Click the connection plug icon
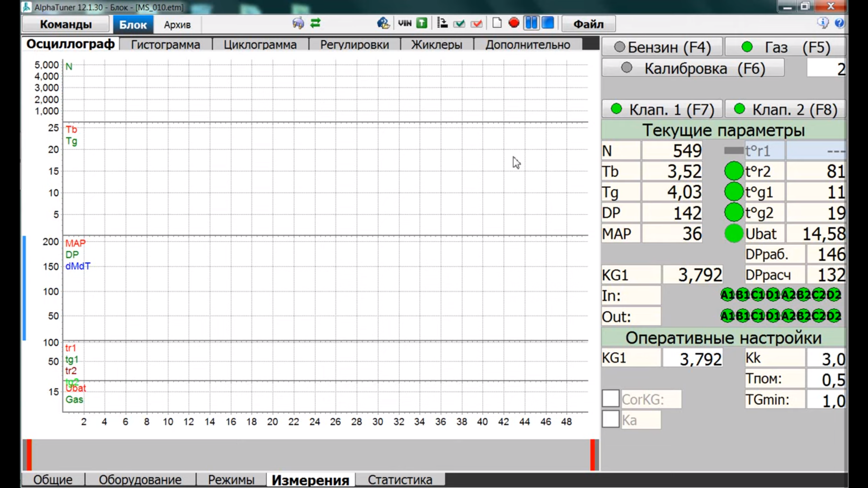This screenshot has height=488, width=868. coord(298,23)
